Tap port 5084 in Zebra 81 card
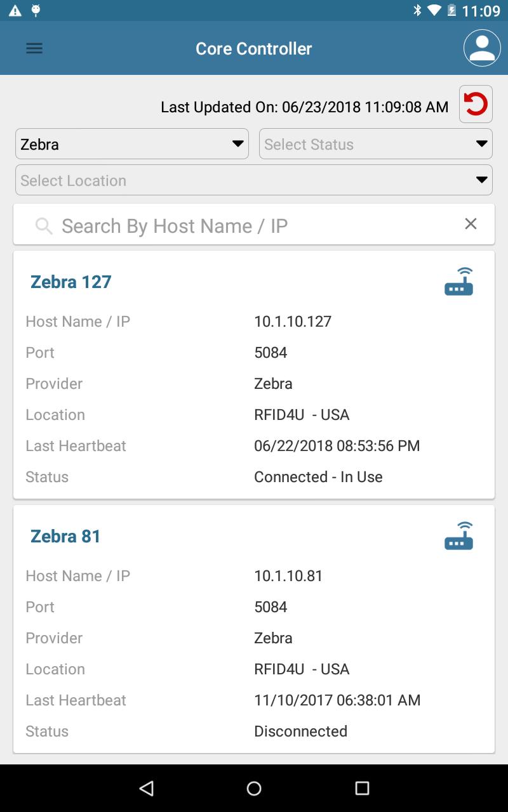This screenshot has width=508, height=812. click(x=271, y=607)
